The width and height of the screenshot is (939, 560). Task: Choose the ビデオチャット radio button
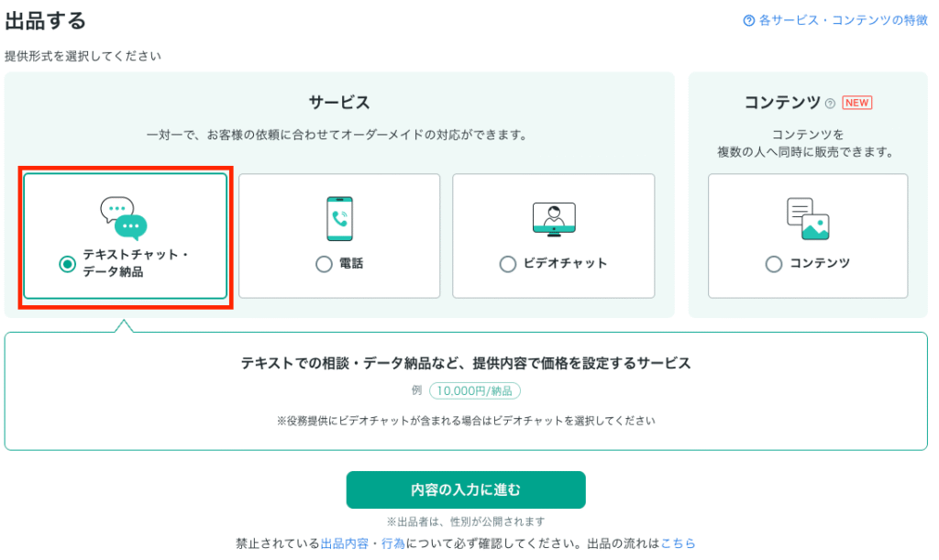[x=508, y=264]
